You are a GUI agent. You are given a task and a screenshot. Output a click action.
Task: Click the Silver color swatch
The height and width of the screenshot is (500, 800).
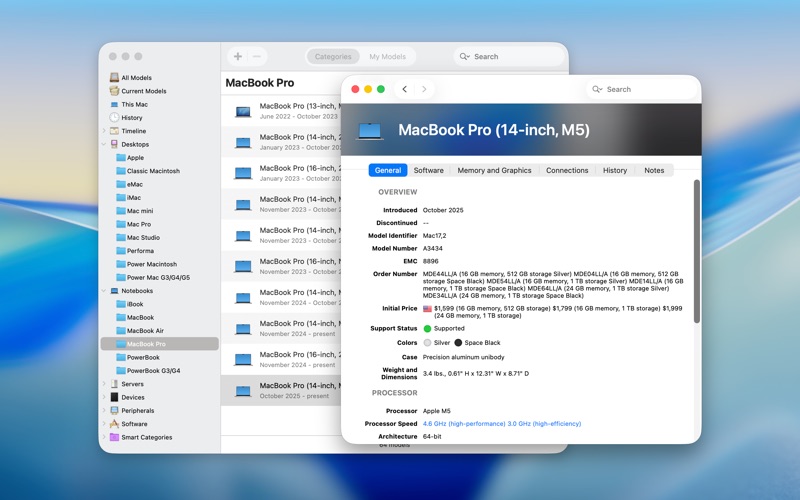coord(428,343)
